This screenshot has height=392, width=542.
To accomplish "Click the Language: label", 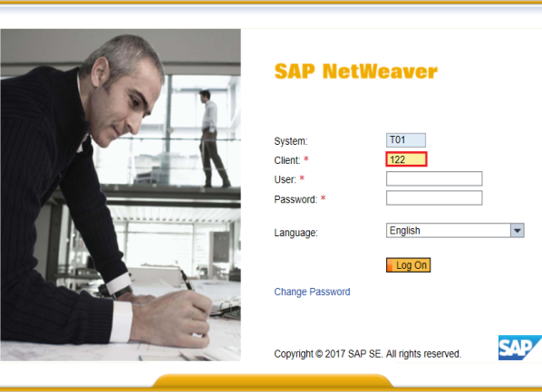I will coord(295,233).
